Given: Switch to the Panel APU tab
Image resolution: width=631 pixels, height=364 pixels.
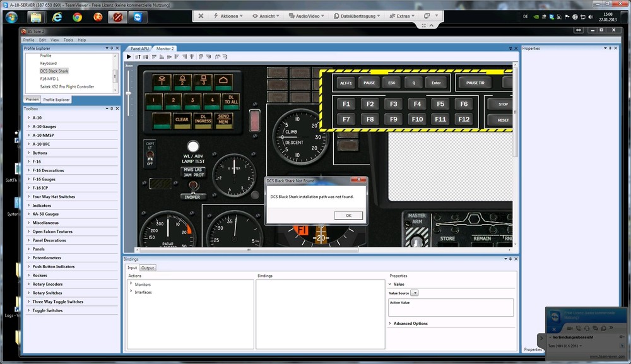Looking at the screenshot, I should [x=139, y=49].
